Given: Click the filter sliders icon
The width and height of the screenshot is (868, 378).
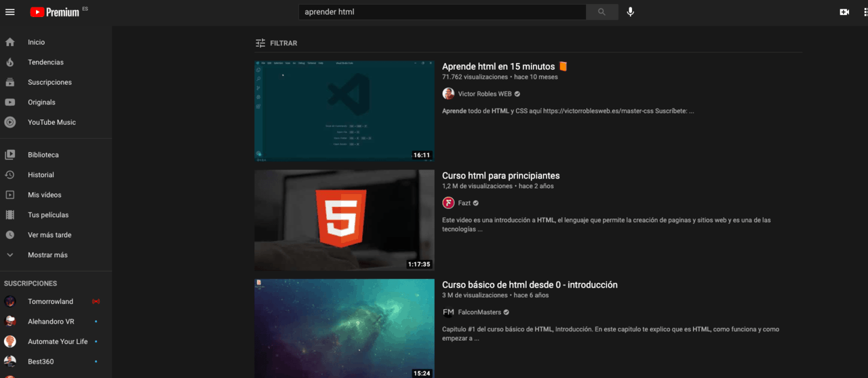Looking at the screenshot, I should pos(260,43).
